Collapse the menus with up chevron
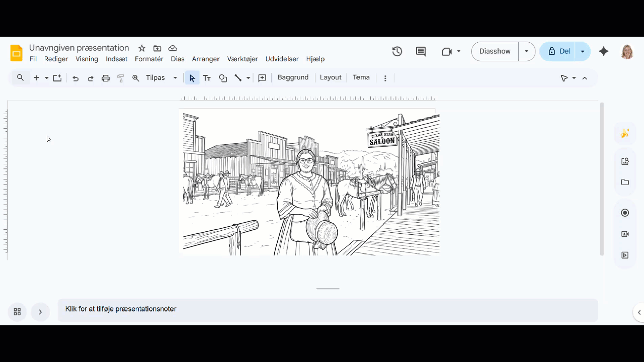This screenshot has height=362, width=644. pyautogui.click(x=585, y=78)
